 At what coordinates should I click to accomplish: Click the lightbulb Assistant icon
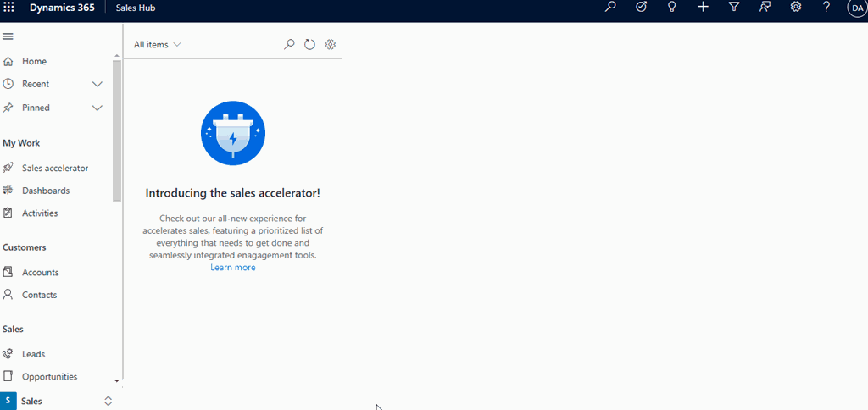point(671,8)
